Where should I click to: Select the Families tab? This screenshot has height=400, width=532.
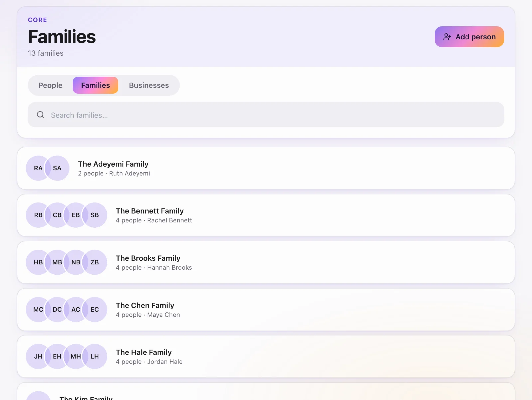(x=95, y=85)
